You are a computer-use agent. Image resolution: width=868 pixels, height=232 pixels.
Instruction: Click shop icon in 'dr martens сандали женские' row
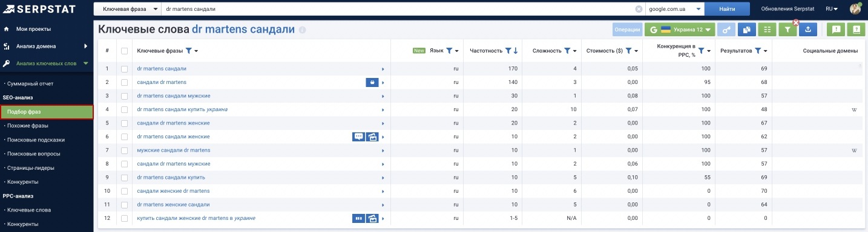pyautogui.click(x=372, y=137)
